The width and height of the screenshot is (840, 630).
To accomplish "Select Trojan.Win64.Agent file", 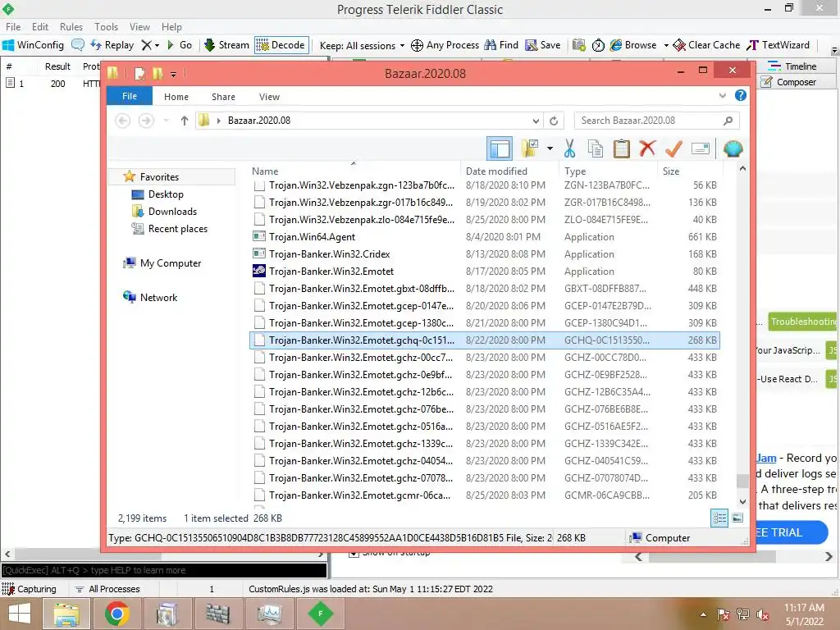I will click(x=484, y=237).
